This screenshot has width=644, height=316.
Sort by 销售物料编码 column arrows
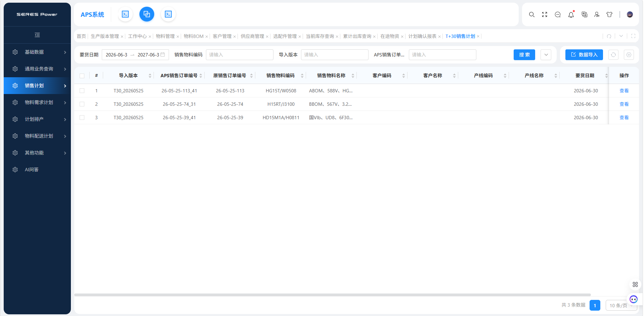[x=302, y=76]
